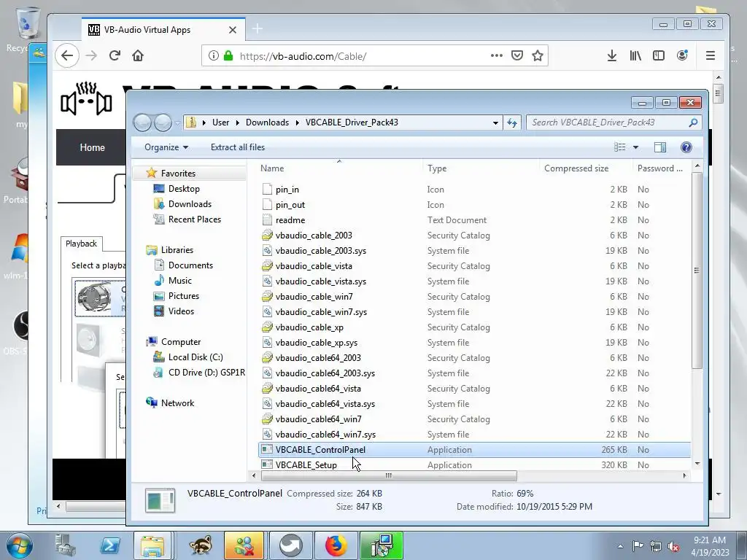
Task: Select Network in navigation pane
Action: click(x=177, y=402)
